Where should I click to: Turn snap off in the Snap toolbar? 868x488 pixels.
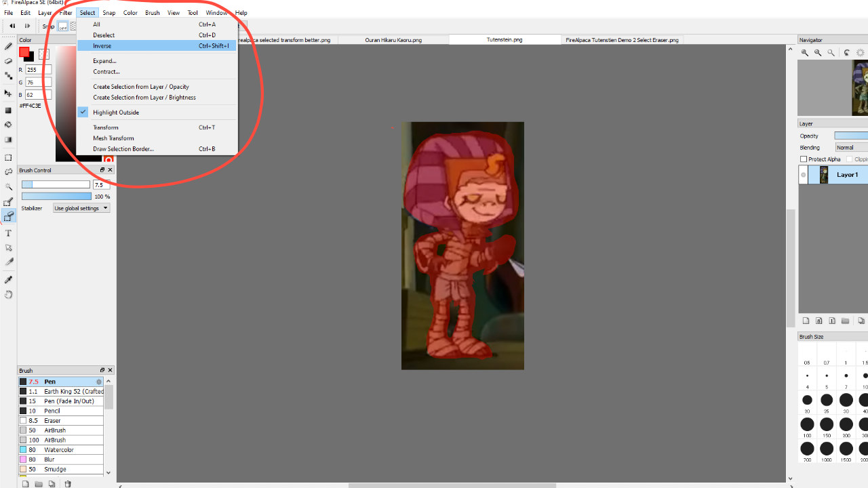[62, 26]
